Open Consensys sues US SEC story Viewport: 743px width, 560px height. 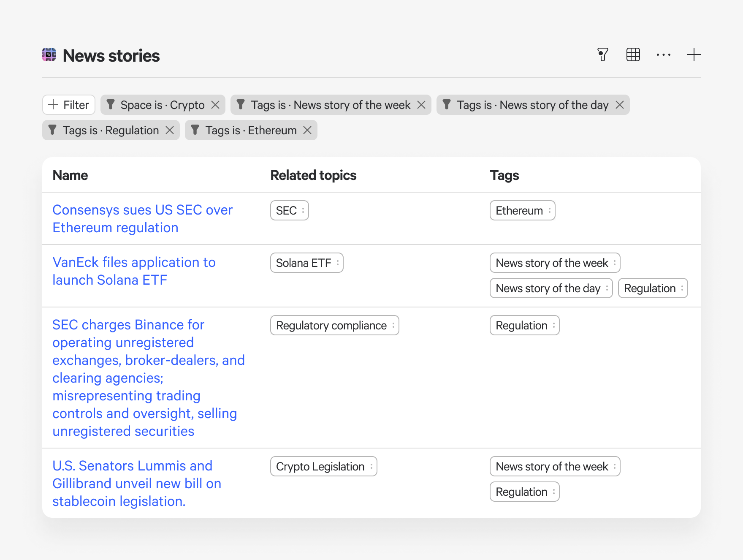click(x=142, y=219)
